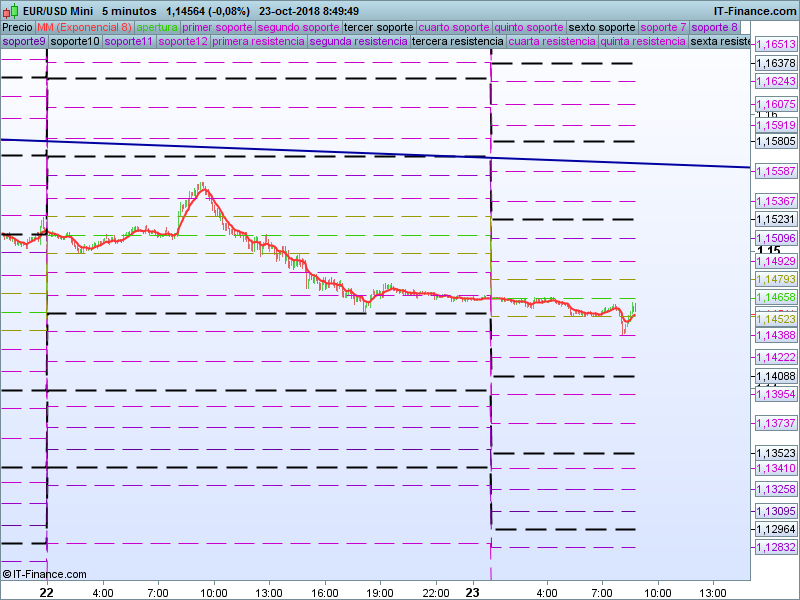800x600 pixels.
Task: Click the IT-Finance.com link at top right
Action: (x=755, y=11)
